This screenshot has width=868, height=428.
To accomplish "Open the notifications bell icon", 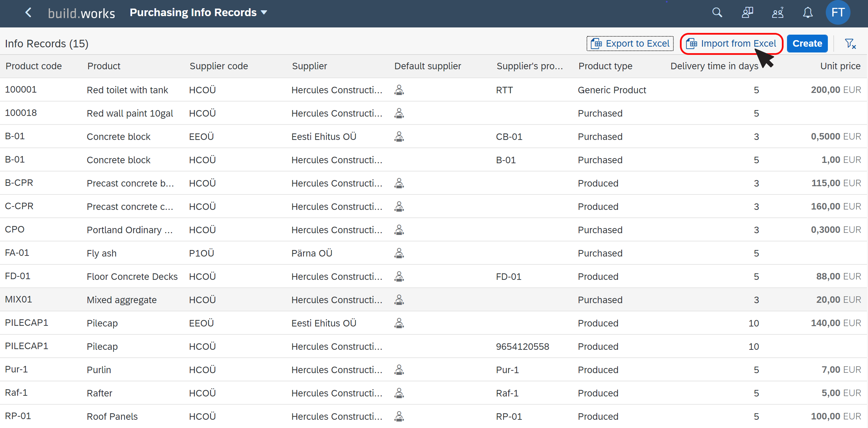I will pos(808,13).
